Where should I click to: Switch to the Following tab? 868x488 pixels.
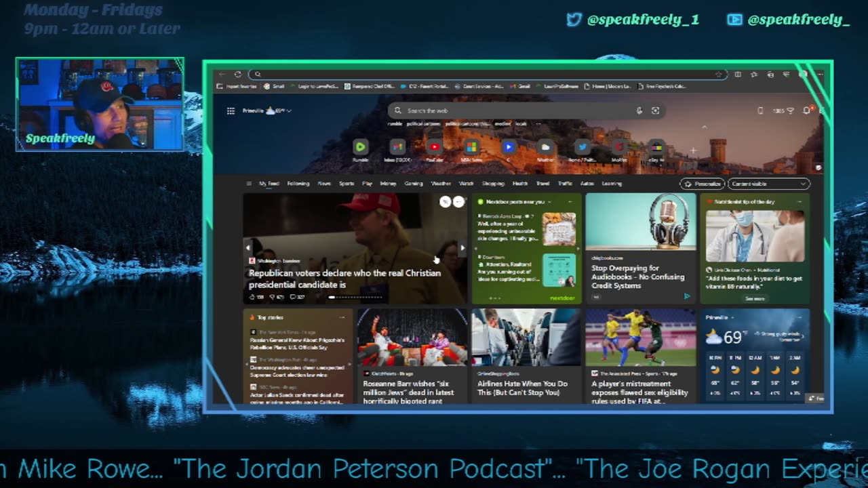(x=298, y=184)
